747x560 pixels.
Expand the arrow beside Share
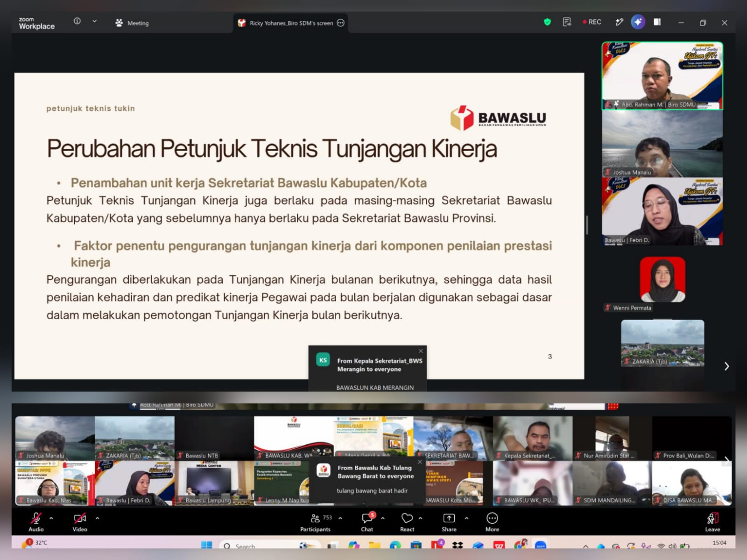[x=466, y=518]
